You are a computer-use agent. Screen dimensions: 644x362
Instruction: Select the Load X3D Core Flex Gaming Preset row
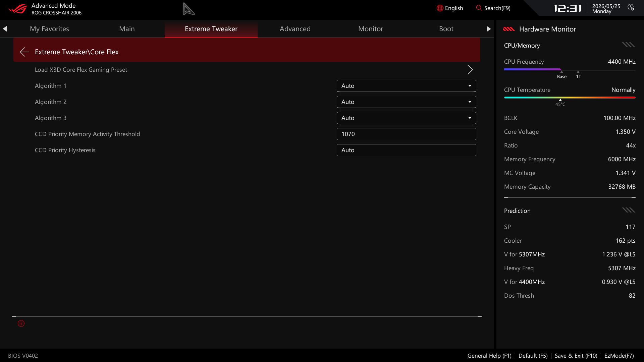(x=247, y=70)
